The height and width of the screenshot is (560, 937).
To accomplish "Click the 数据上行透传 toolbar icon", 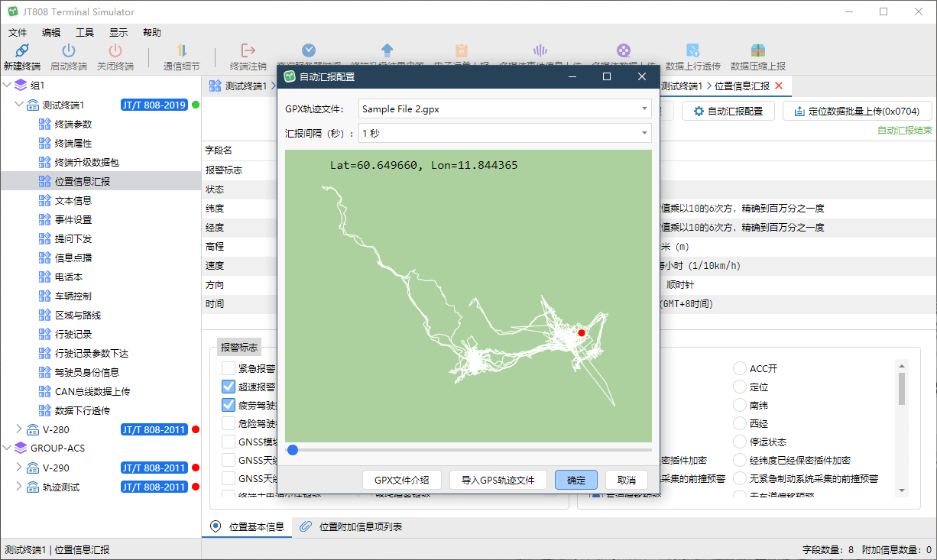I will pyautogui.click(x=692, y=51).
